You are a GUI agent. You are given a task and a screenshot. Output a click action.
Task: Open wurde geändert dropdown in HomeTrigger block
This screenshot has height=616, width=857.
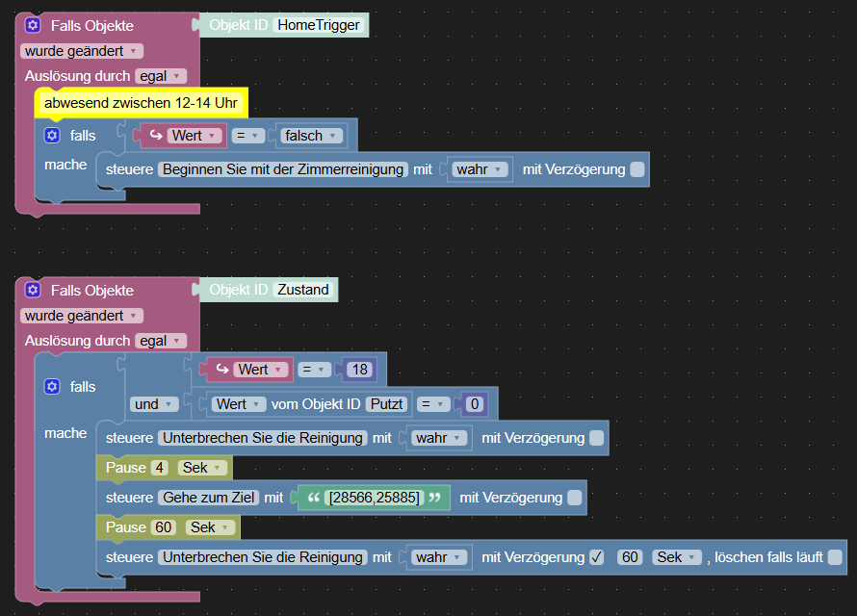click(82, 51)
